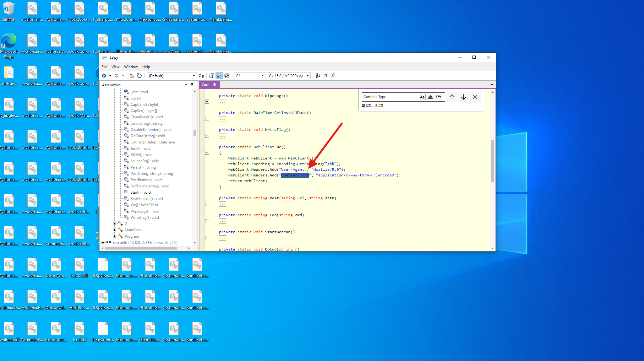Click the Reload assemblies refresh icon

(139, 76)
